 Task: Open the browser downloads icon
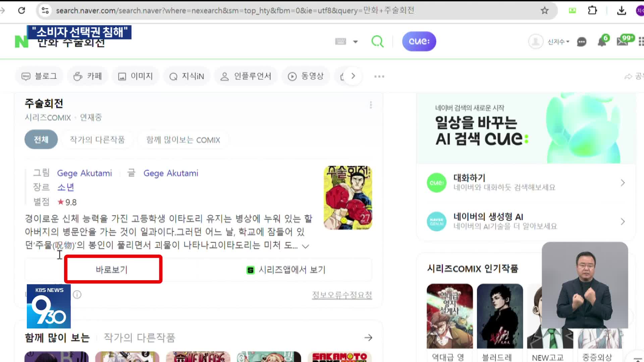coord(622,10)
